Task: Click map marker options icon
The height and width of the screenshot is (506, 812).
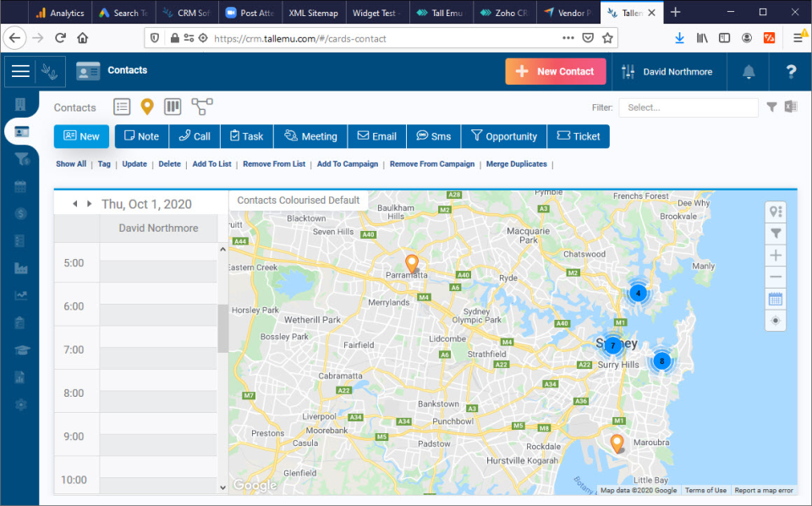Action: pos(776,212)
